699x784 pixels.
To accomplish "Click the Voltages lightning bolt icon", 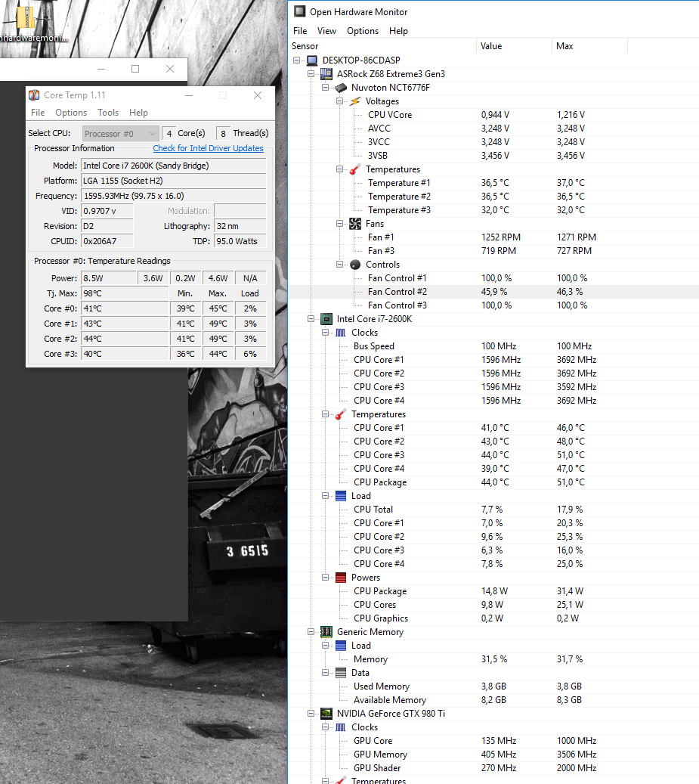I will pyautogui.click(x=354, y=101).
